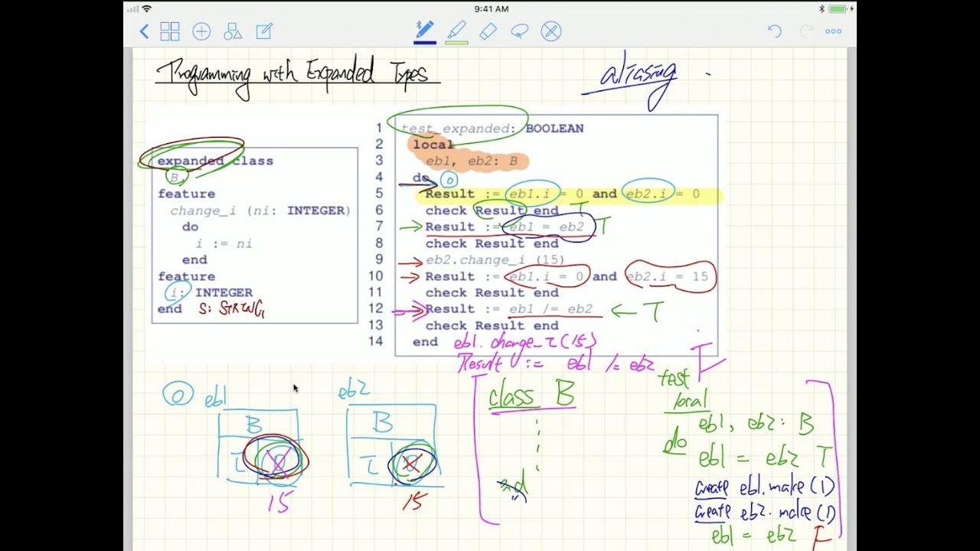Select the shapes tool
This screenshot has width=980, height=551.
pos(233,31)
